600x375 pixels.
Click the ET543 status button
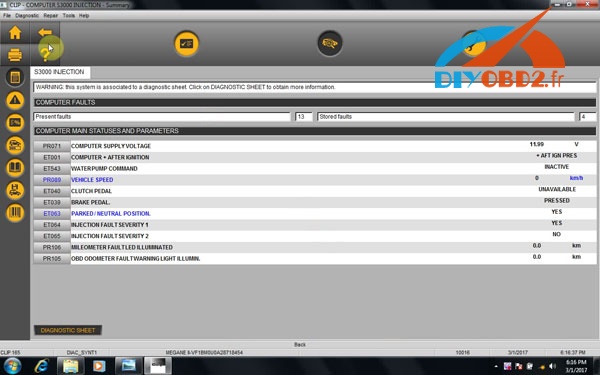point(52,169)
